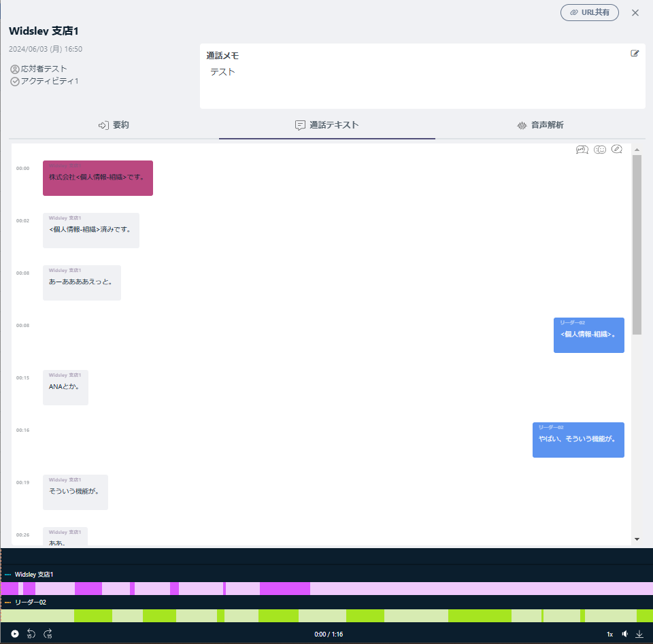Screen dimensions: 653x644
Task: Switch to the 要約 tab
Action: (x=114, y=125)
